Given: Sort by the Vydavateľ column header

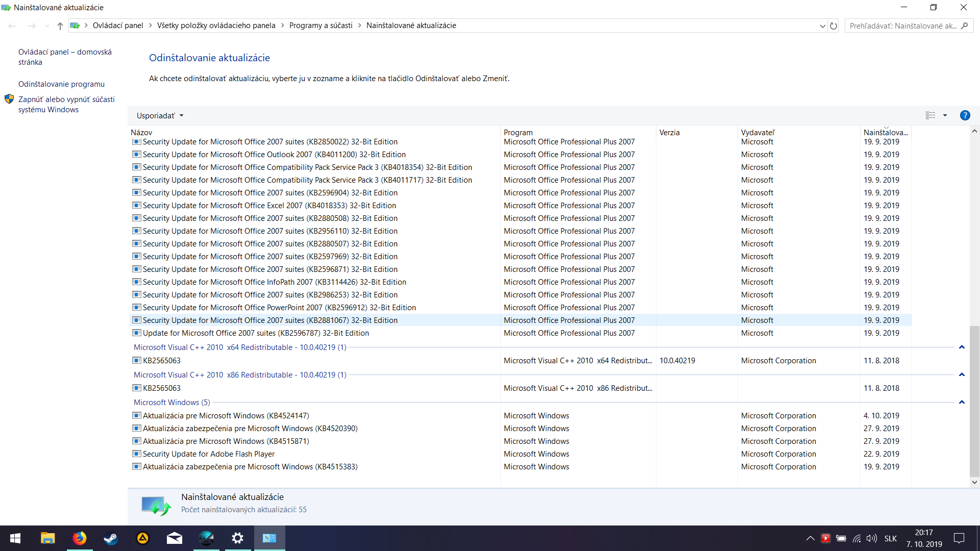Looking at the screenshot, I should tap(757, 132).
